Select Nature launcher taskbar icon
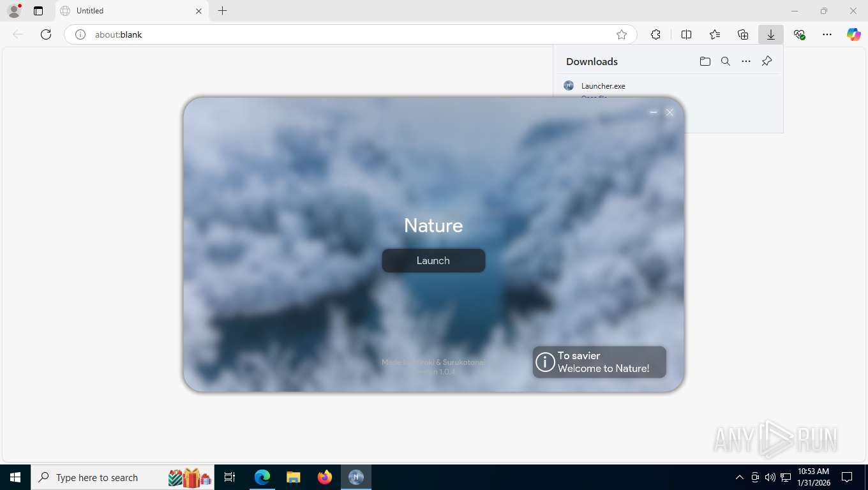 pos(356,477)
